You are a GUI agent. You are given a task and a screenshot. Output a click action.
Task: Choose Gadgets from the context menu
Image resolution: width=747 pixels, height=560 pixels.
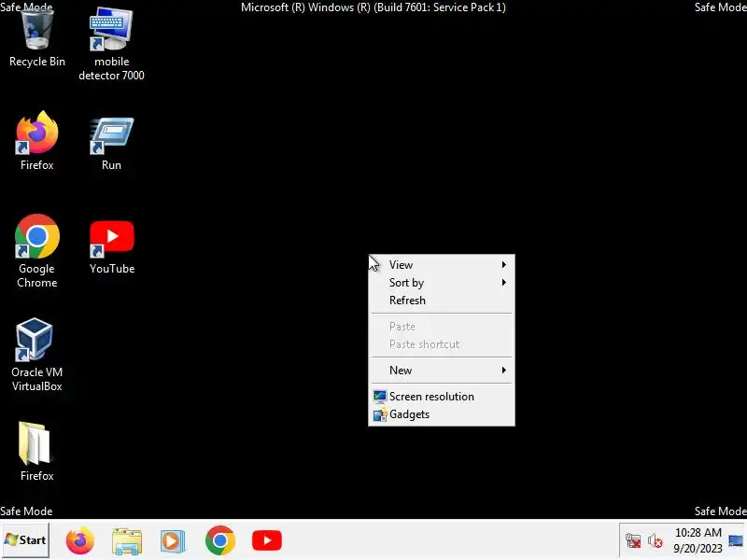442,414
